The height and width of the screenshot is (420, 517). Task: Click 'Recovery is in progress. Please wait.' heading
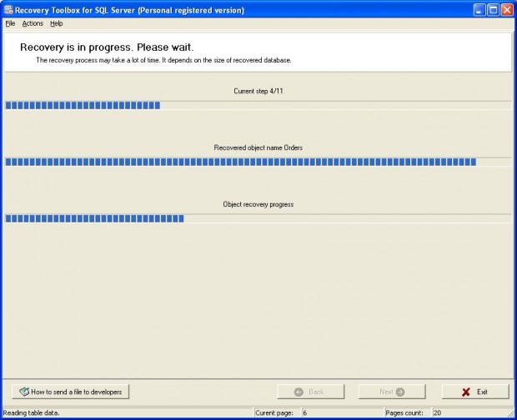coord(107,47)
